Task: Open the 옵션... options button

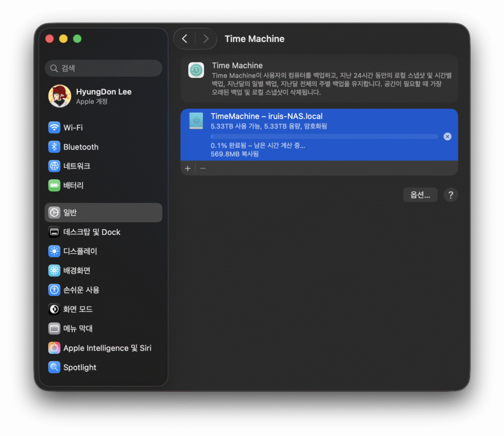Action: click(420, 195)
